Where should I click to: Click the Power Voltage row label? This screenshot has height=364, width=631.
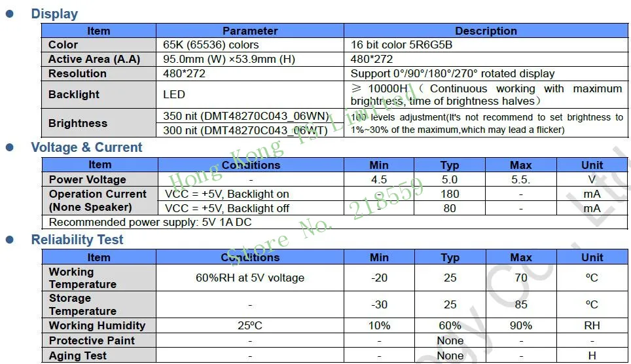pos(87,179)
